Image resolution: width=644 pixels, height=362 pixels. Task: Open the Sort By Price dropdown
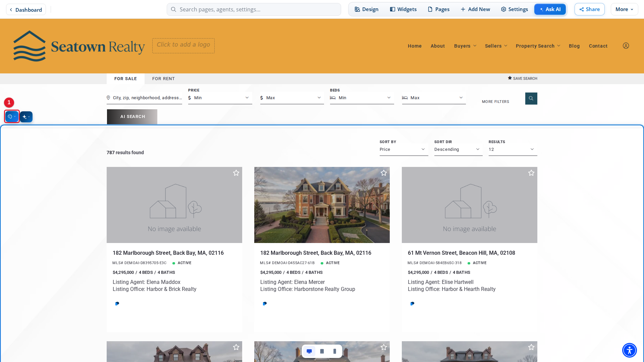pos(404,149)
